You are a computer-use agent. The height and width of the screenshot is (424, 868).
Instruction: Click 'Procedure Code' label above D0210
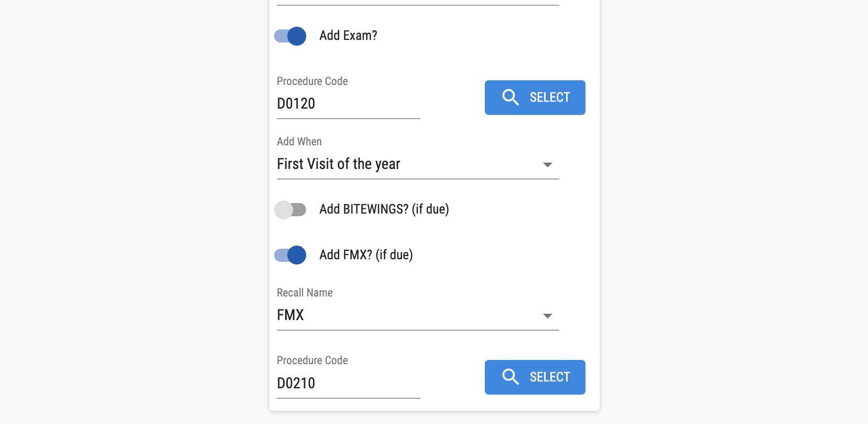click(312, 361)
